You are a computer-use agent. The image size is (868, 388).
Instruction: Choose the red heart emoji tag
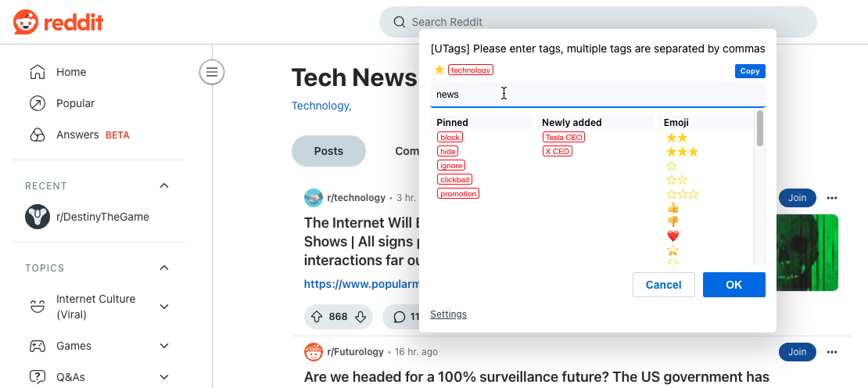[673, 236]
